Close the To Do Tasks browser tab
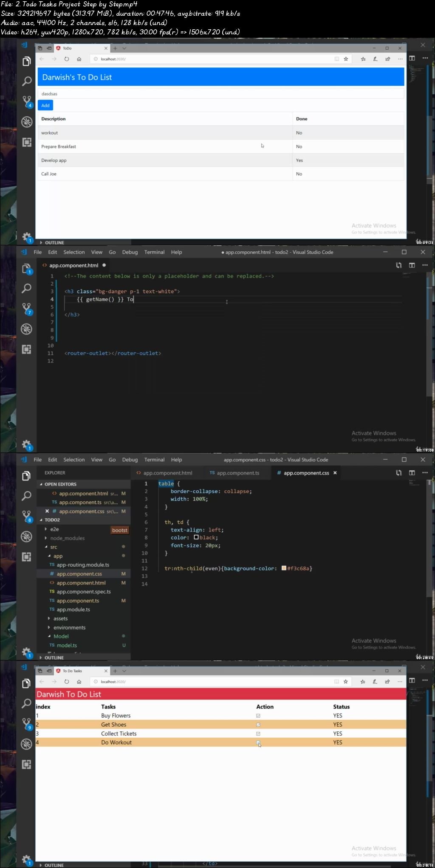 pos(106,671)
